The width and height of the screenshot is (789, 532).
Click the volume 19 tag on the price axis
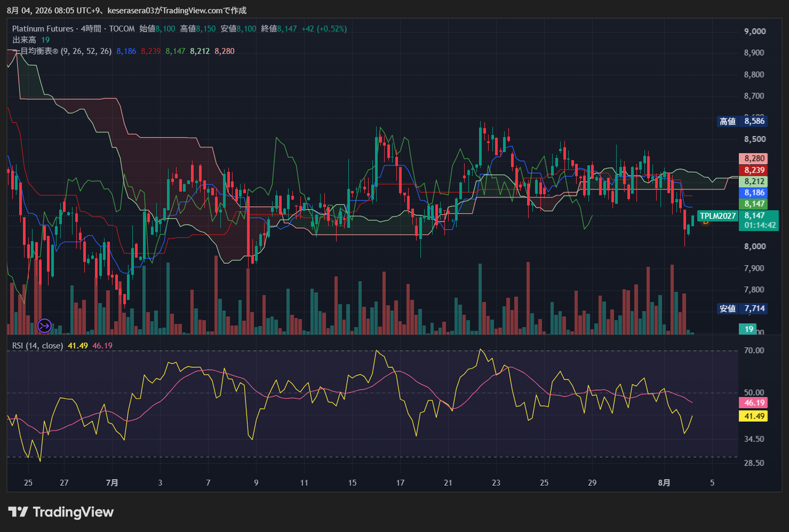click(749, 329)
